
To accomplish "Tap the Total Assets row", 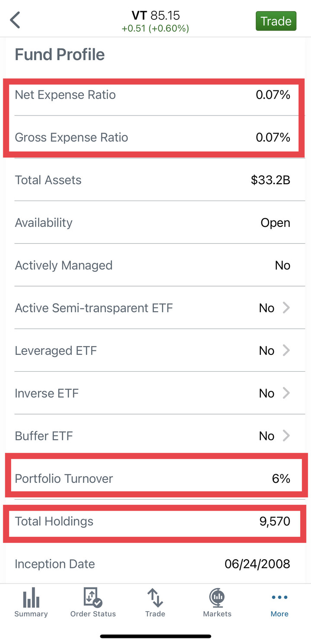I will pyautogui.click(x=155, y=180).
